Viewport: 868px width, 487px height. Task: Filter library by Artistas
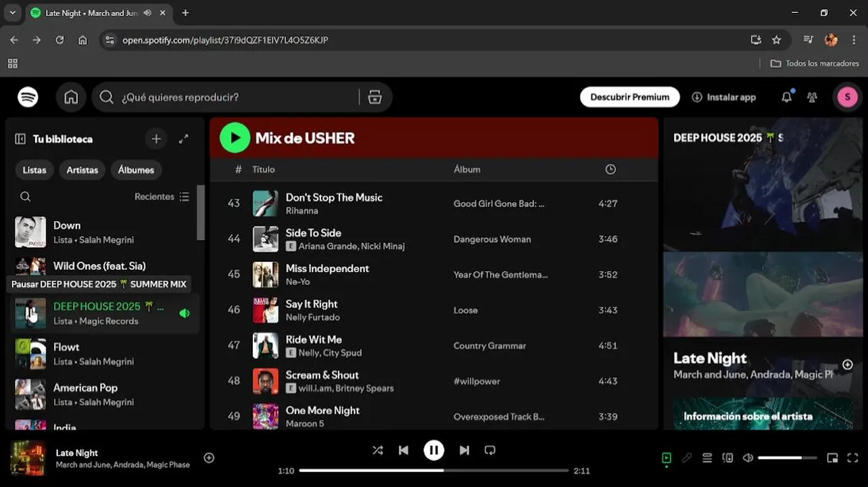82,170
